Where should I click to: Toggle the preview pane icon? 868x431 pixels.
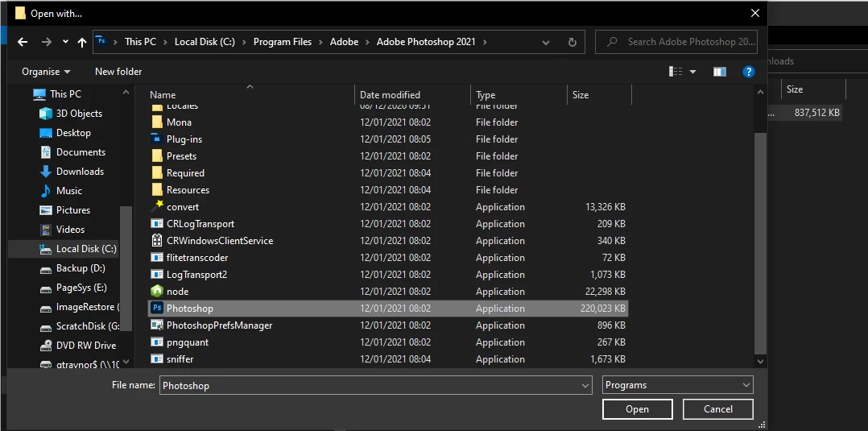pyautogui.click(x=720, y=72)
